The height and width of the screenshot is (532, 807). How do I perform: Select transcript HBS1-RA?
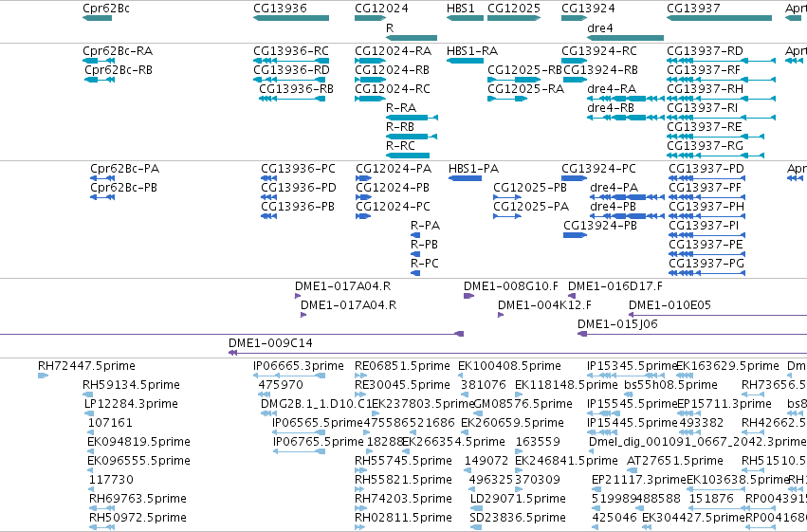pyautogui.click(x=466, y=61)
